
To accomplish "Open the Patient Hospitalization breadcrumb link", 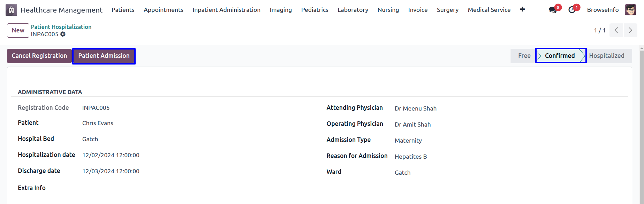I will [61, 27].
